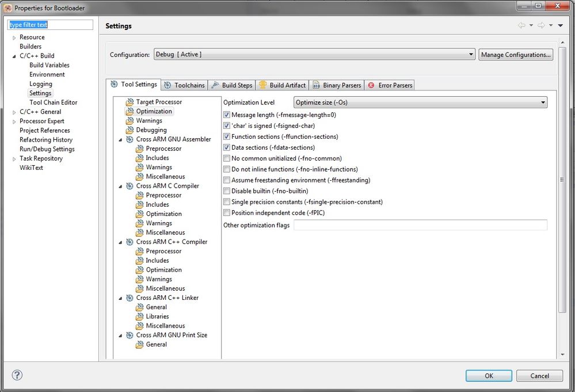This screenshot has height=392, width=575.
Task: Click the Build Steps tab icon
Action: click(x=215, y=85)
